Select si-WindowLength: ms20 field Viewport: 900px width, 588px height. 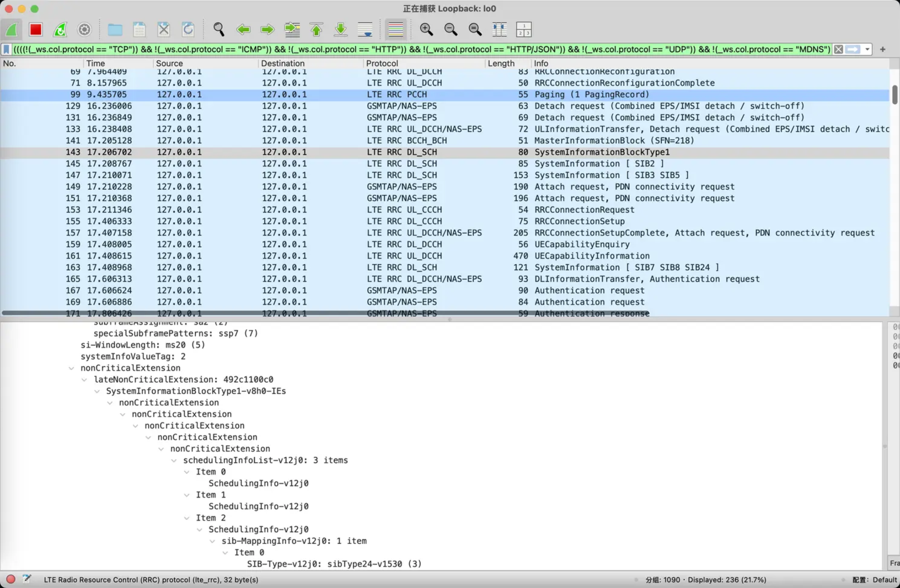pos(143,345)
